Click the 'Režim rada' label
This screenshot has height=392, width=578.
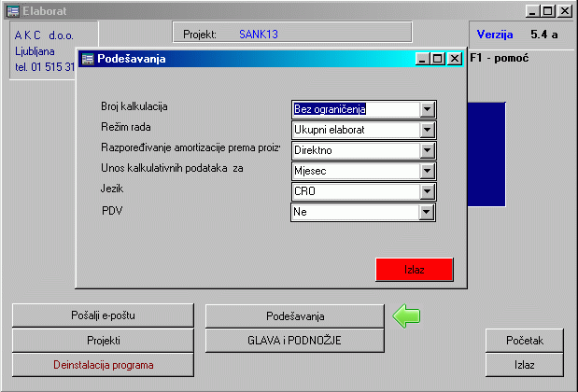126,128
